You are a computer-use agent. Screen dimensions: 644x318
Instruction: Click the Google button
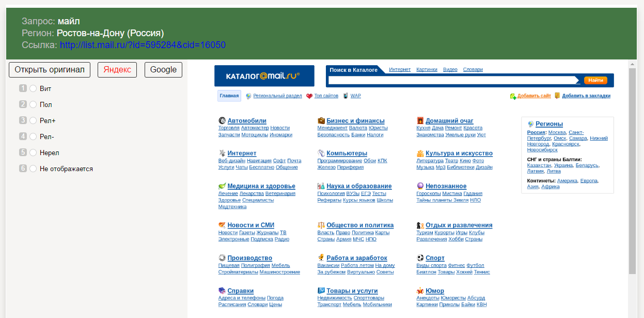[x=164, y=70]
